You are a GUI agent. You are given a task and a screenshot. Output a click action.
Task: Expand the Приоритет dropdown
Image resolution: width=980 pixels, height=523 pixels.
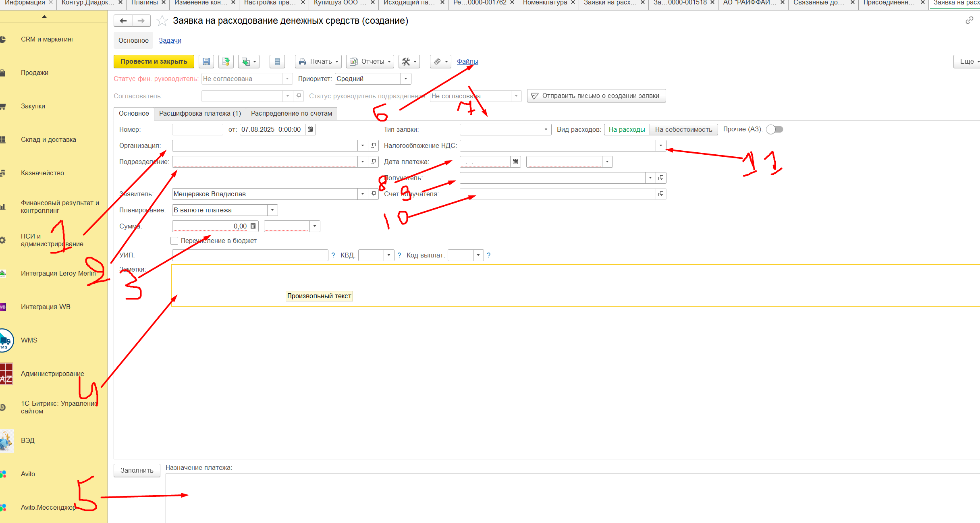406,79
